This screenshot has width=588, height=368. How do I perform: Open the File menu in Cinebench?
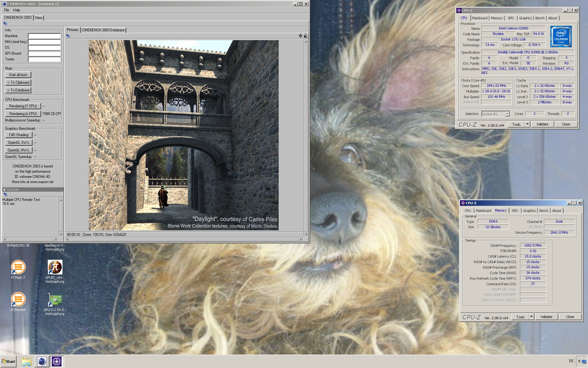coord(6,10)
